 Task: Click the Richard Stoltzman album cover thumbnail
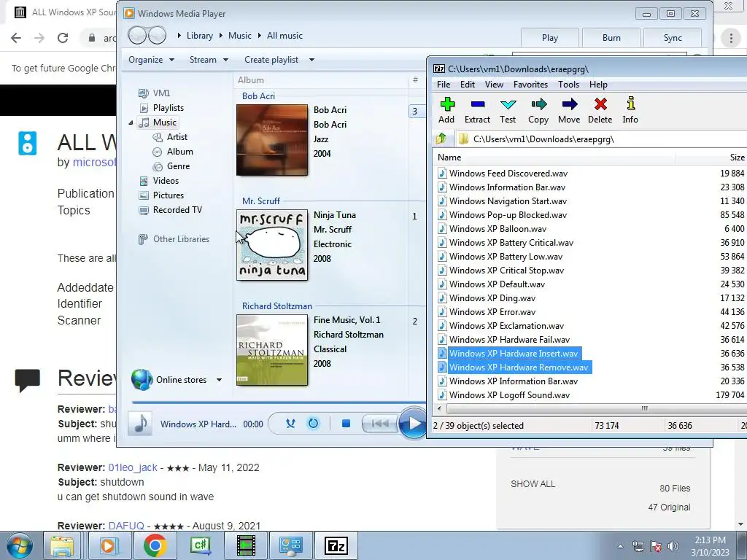272,350
